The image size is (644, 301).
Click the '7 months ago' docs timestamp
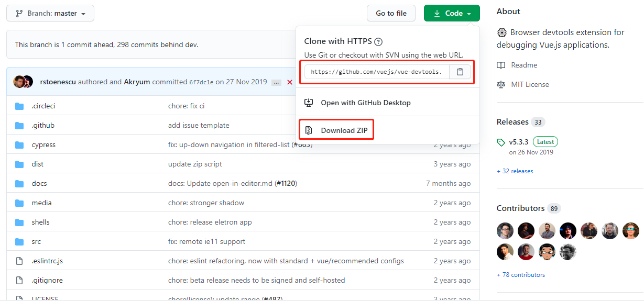[448, 183]
